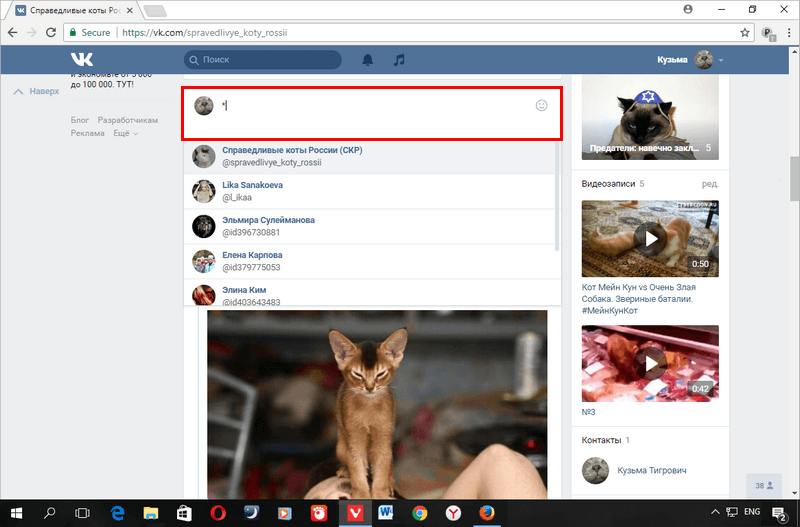This screenshot has width=800, height=527.
Task: Open Microsoft Store from taskbar
Action: pyautogui.click(x=184, y=513)
